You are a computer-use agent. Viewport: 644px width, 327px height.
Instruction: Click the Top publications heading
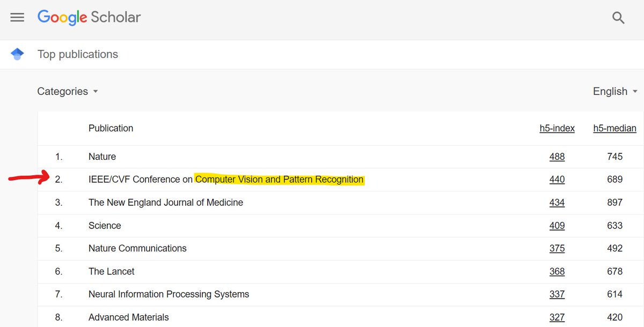pos(78,54)
